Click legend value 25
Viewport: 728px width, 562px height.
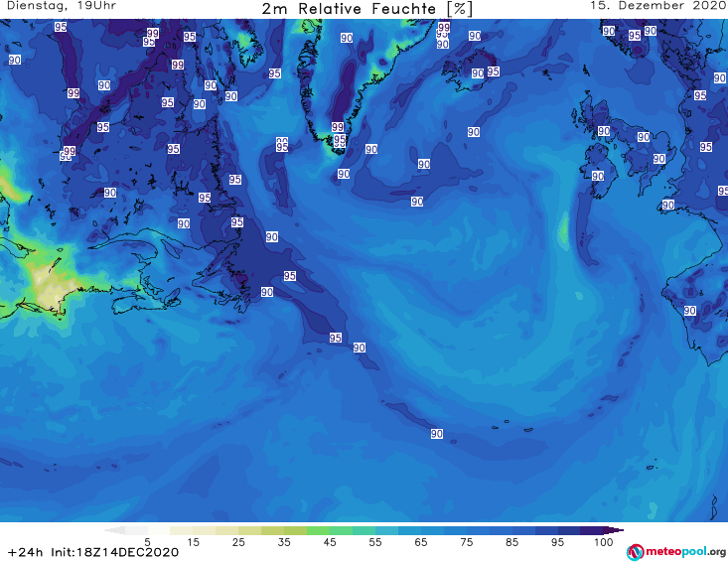point(238,542)
